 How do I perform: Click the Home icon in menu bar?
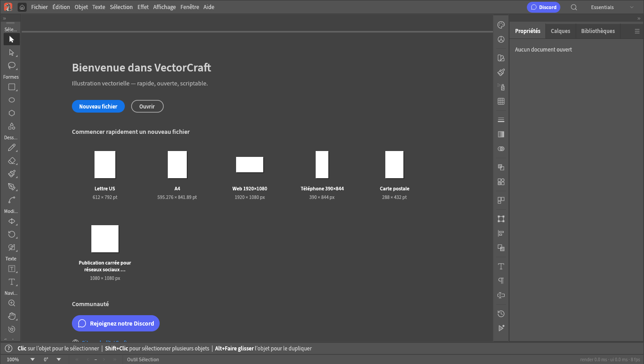[22, 7]
